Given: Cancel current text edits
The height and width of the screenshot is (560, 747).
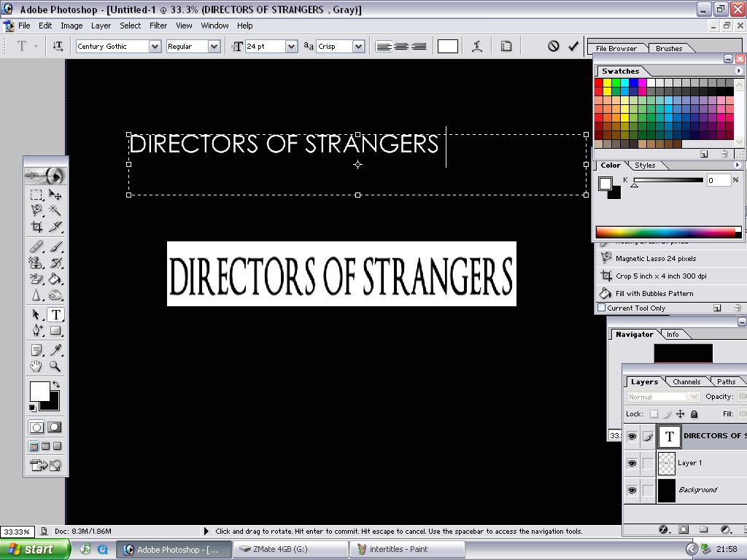Looking at the screenshot, I should (553, 46).
